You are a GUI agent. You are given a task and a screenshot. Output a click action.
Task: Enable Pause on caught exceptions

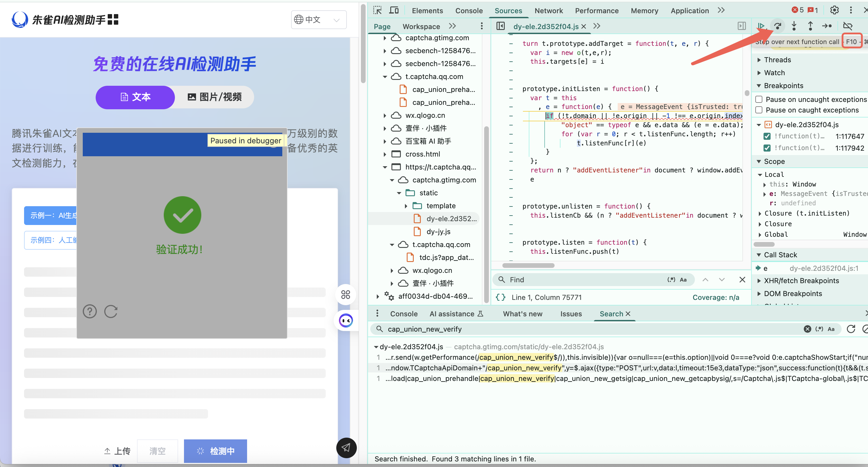(x=759, y=110)
